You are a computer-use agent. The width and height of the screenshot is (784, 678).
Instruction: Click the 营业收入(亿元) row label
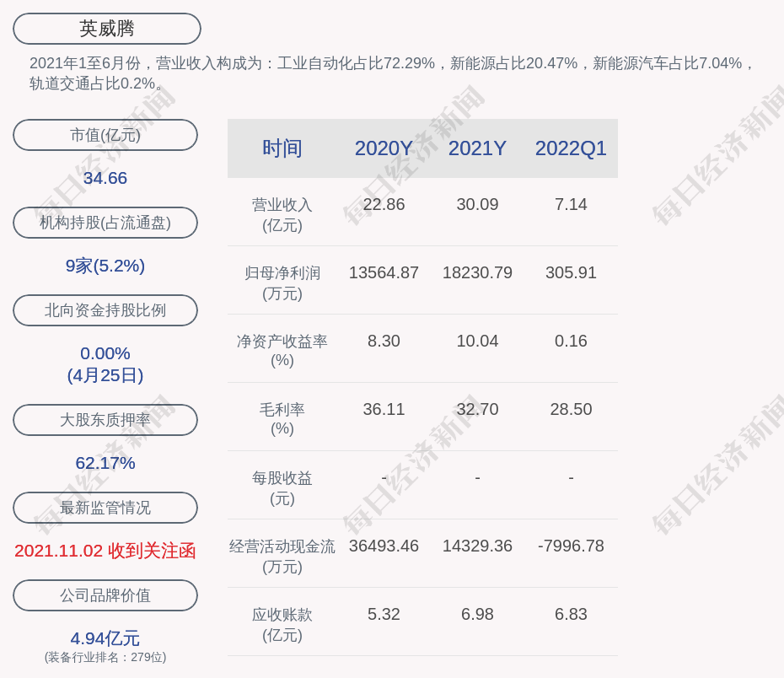tap(282, 215)
